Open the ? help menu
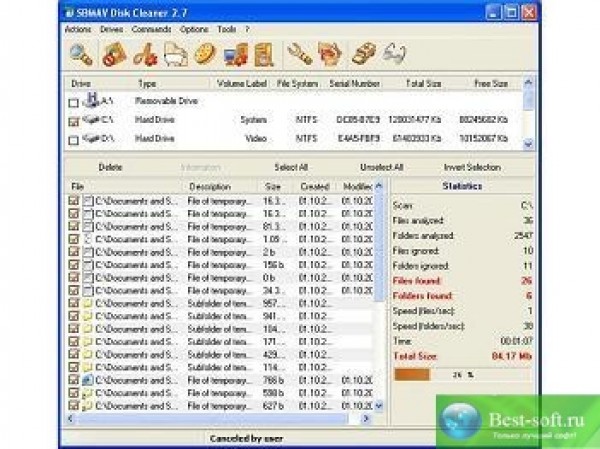The width and height of the screenshot is (600, 449). click(247, 29)
